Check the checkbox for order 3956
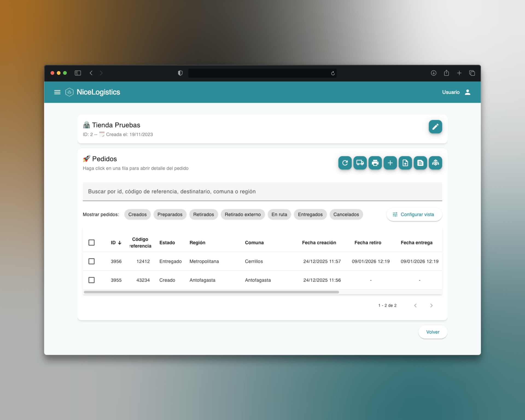525x420 pixels. [x=92, y=261]
